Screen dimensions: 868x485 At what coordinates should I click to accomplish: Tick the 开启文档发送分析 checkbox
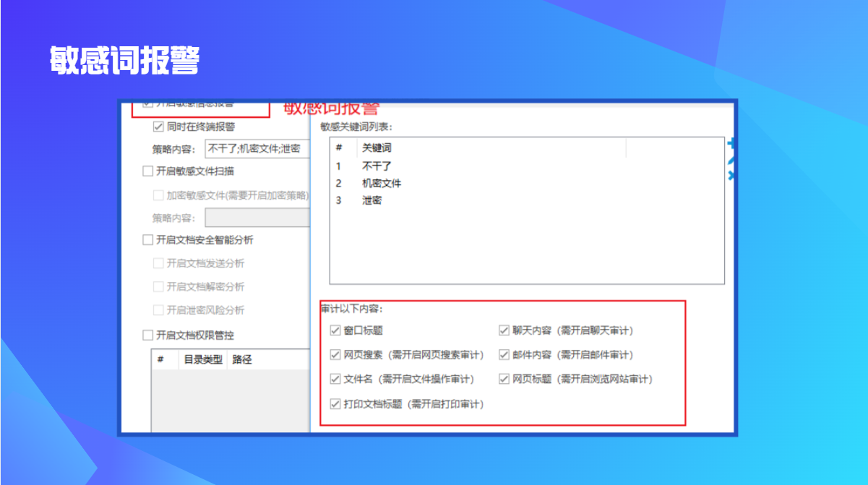click(x=158, y=263)
